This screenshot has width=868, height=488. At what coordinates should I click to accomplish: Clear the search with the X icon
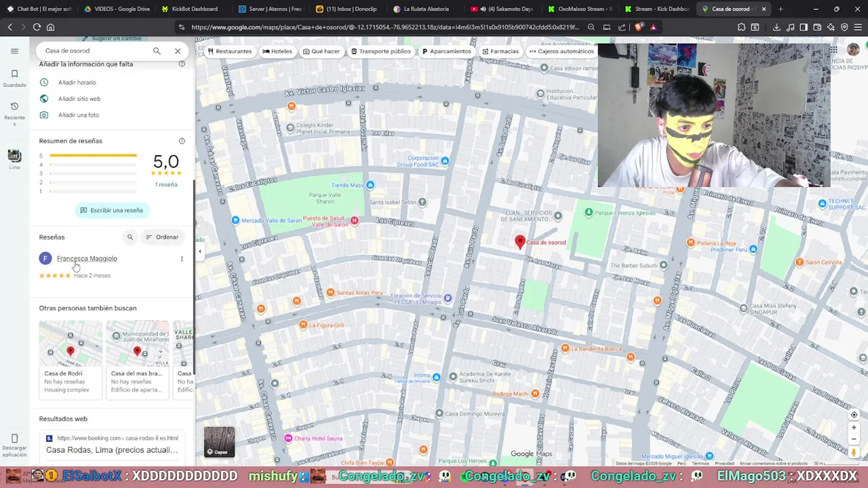pyautogui.click(x=178, y=51)
